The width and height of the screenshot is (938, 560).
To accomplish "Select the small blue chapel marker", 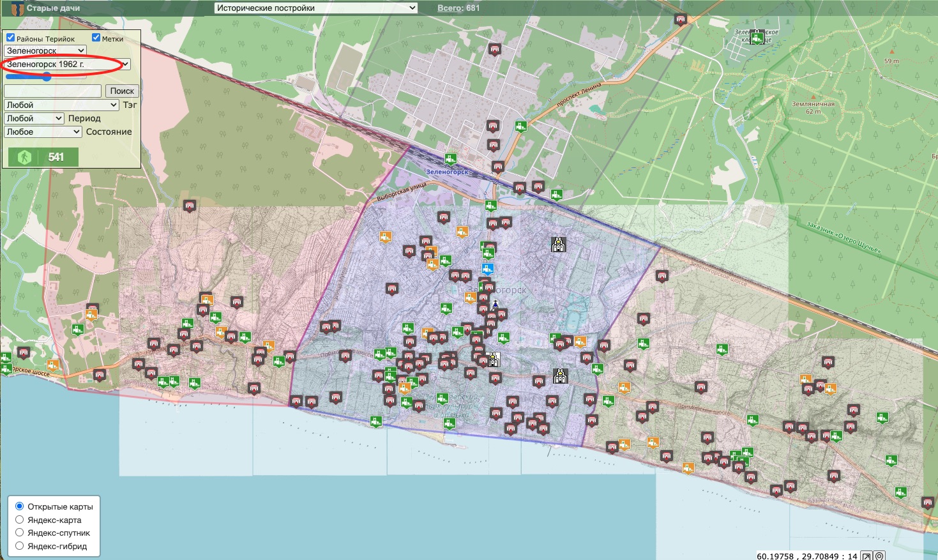I will tap(494, 303).
